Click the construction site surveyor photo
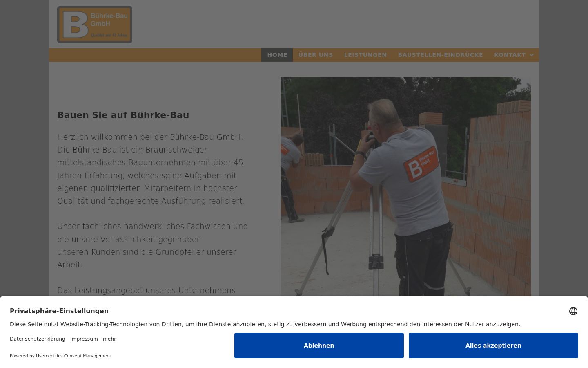Image resolution: width=588 pixels, height=368 pixels. coord(405,187)
